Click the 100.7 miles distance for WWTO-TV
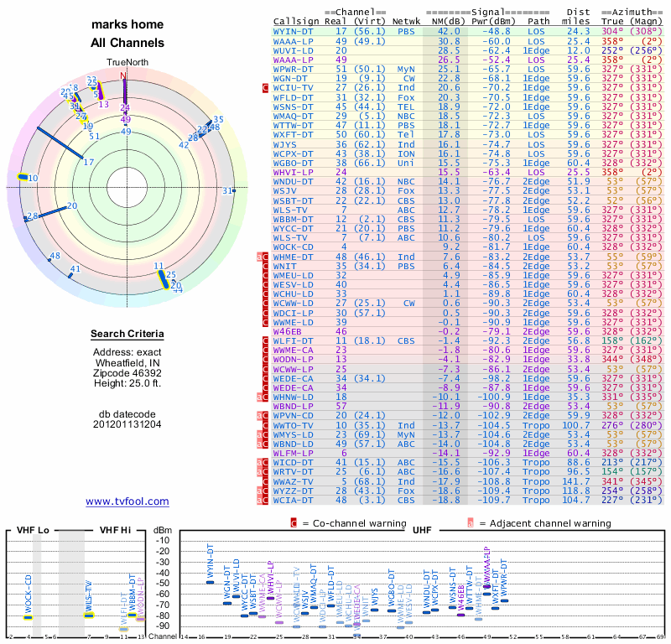The width and height of the screenshot is (671, 644). 575,425
